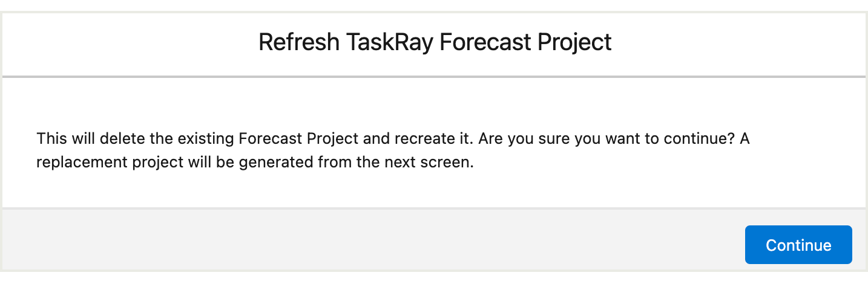Click the blank area right of the title
This screenshot has width=868, height=284.
pyautogui.click(x=738, y=43)
